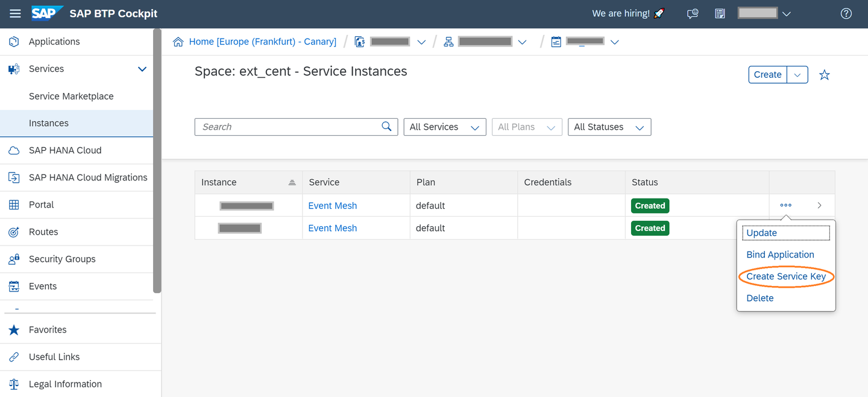The width and height of the screenshot is (868, 397).
Task: Click the space breadcrumb icon
Action: pos(556,42)
